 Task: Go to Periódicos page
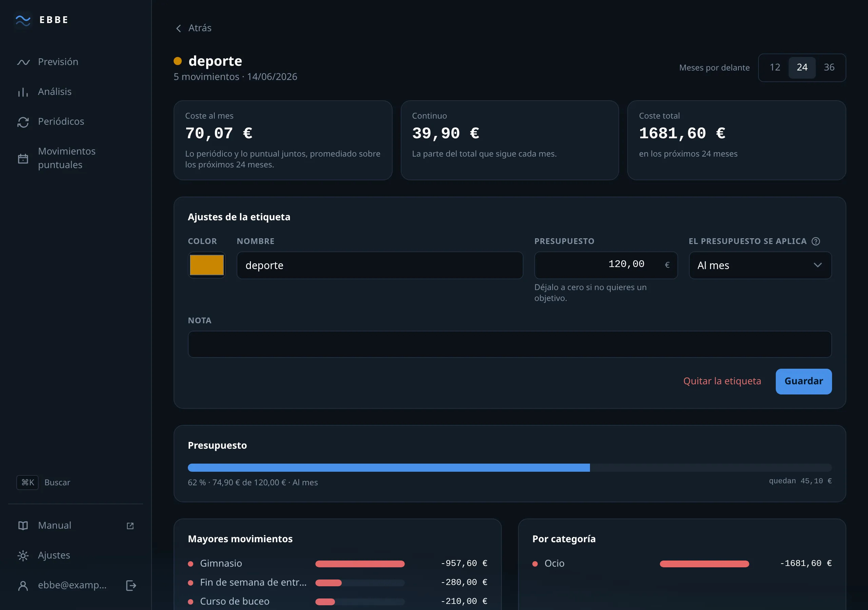point(76,121)
